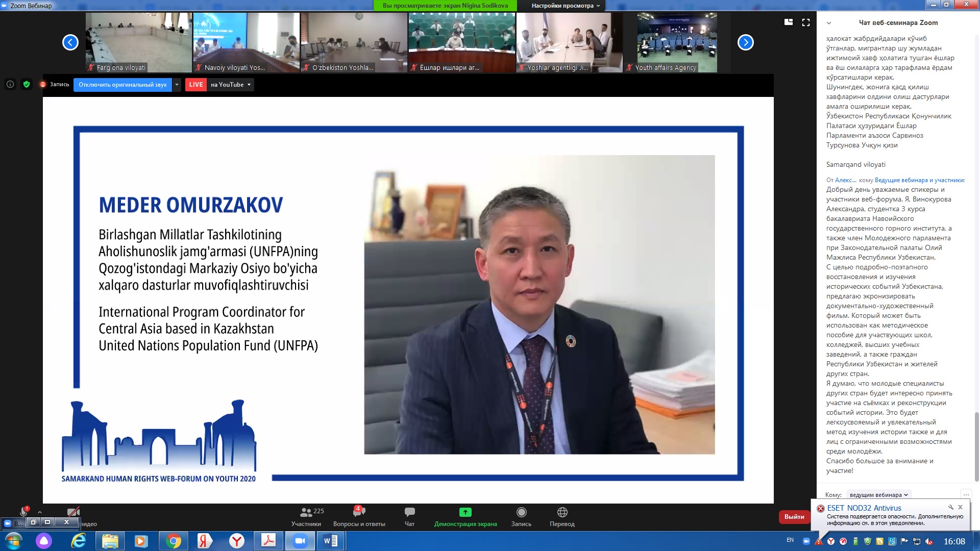Enter Zoom full screen mode
Image resolution: width=980 pixels, height=551 pixels.
(806, 22)
